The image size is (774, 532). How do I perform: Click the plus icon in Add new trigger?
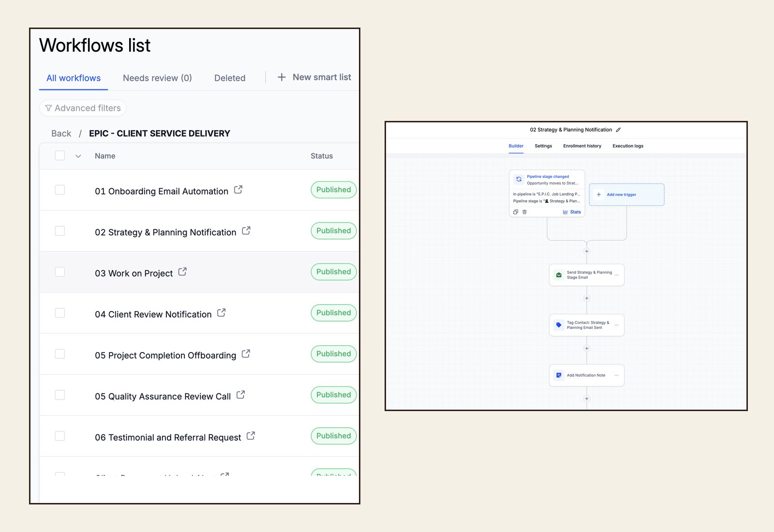point(599,194)
